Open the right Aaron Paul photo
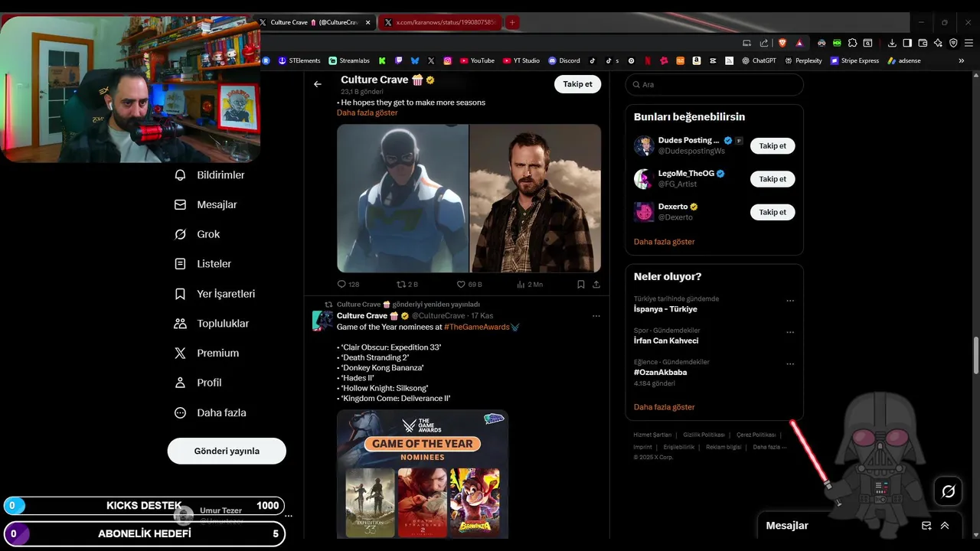This screenshot has height=551, width=980. coord(535,198)
